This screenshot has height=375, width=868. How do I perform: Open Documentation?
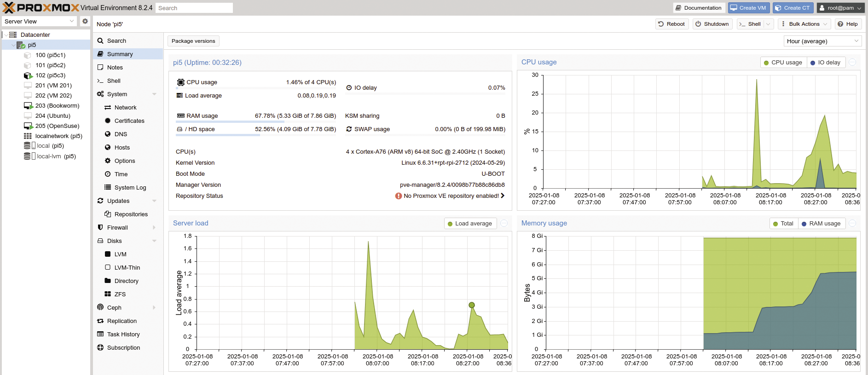(700, 8)
